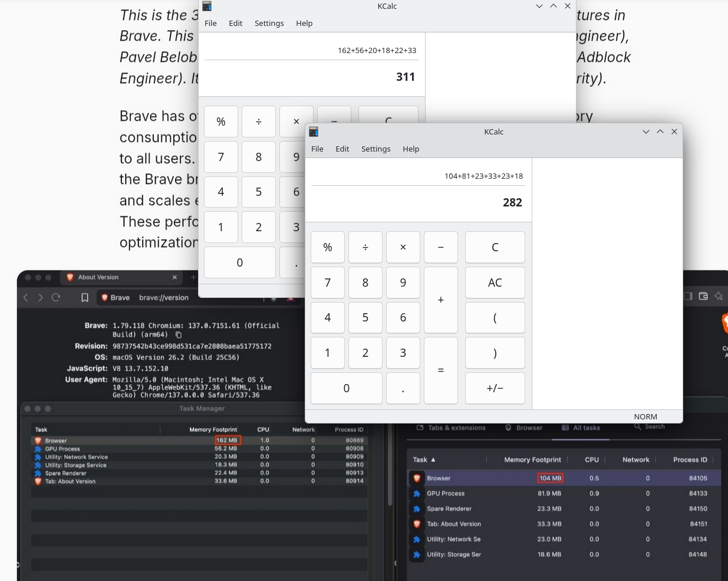Open the Help menu in the back KCalc window
The height and width of the screenshot is (581, 728).
click(x=304, y=23)
